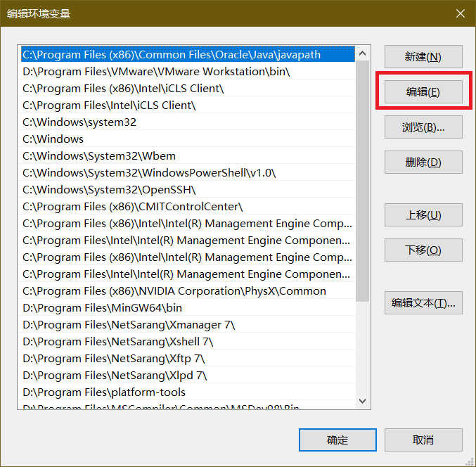Click the 新建(N) button

pyautogui.click(x=423, y=57)
